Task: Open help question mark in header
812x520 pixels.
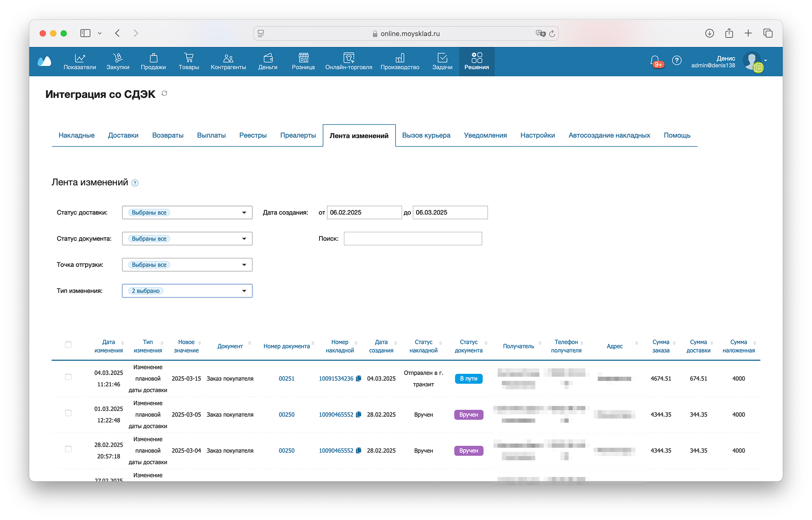Action: (x=676, y=61)
